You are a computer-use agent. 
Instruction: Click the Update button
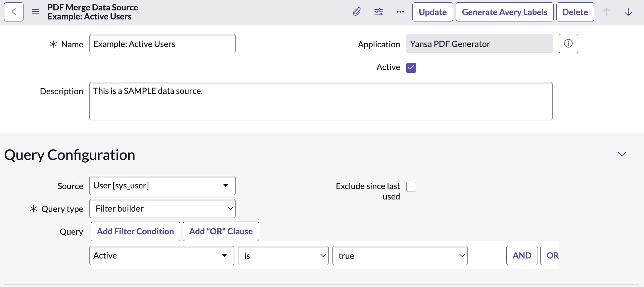click(432, 12)
